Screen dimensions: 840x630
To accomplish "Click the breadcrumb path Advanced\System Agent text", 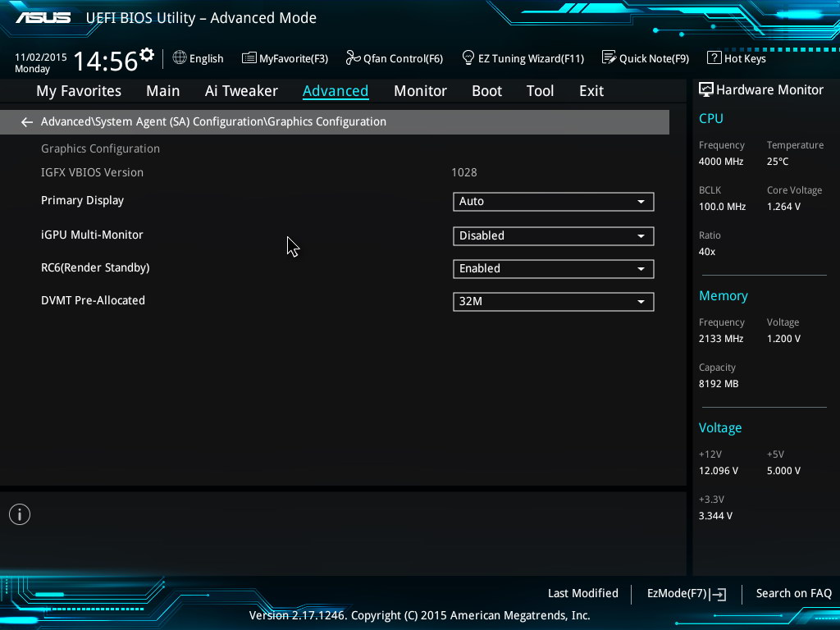I will pos(213,122).
